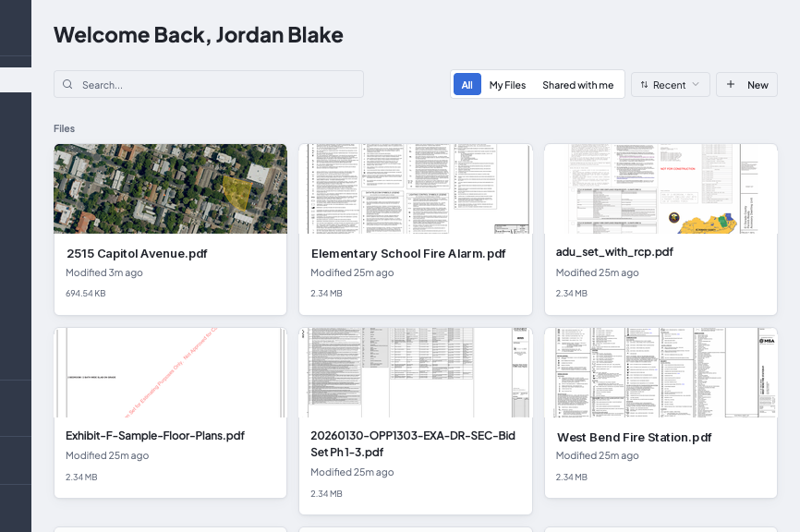The image size is (800, 532).
Task: Click the magnifier icon in the search box
Action: click(x=67, y=84)
